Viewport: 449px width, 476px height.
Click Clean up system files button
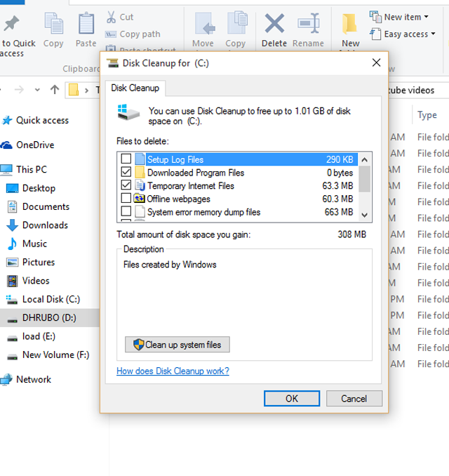177,345
